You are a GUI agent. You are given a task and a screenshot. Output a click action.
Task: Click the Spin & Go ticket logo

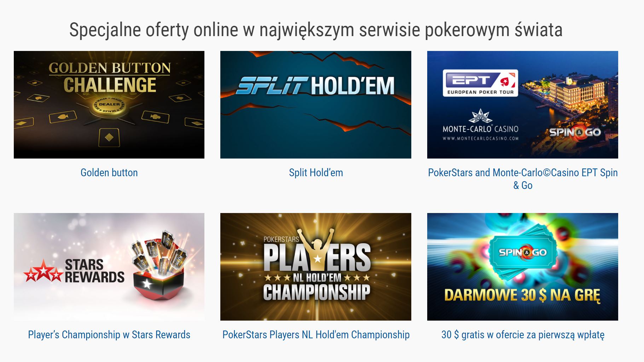[523, 252]
